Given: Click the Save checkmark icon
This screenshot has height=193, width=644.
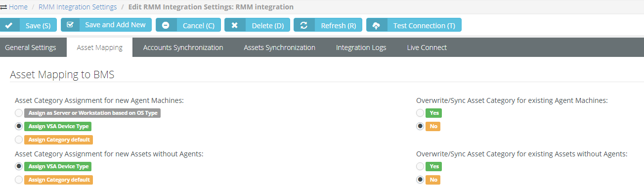Looking at the screenshot, I should [x=8, y=26].
